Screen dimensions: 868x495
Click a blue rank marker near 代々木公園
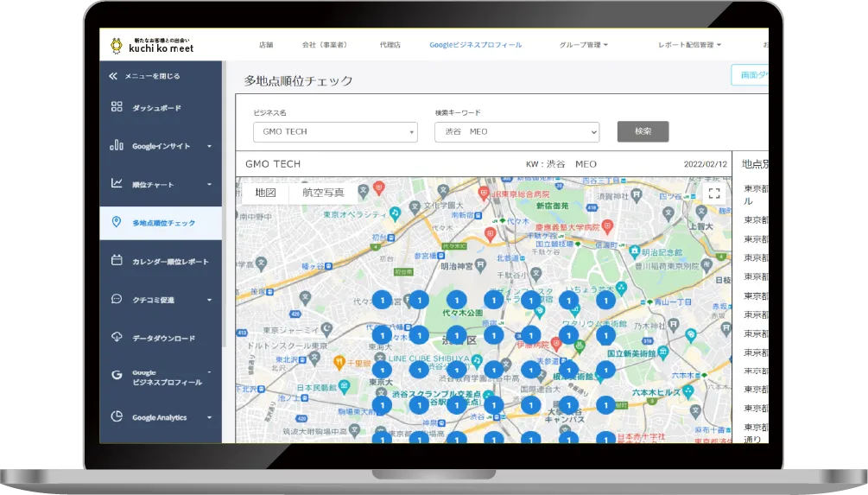456,300
